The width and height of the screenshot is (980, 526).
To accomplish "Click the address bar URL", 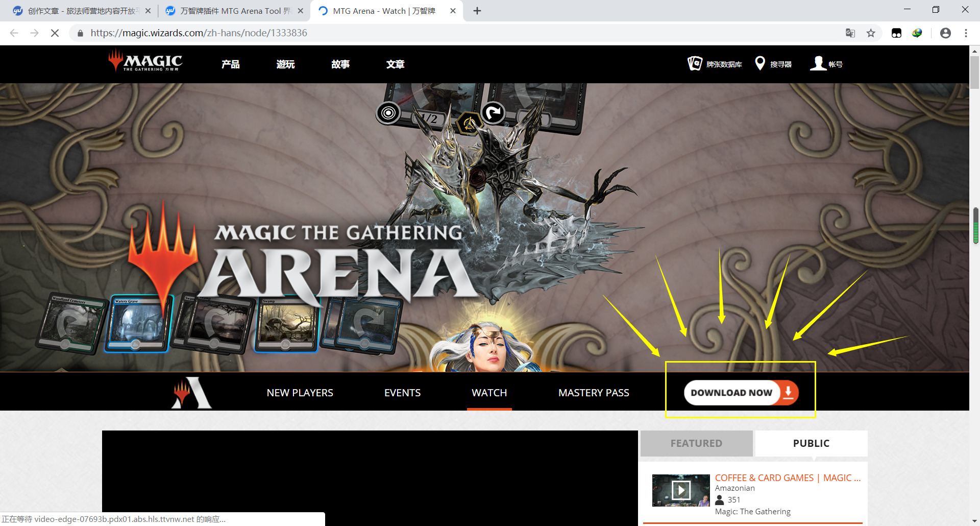I will coord(199,33).
